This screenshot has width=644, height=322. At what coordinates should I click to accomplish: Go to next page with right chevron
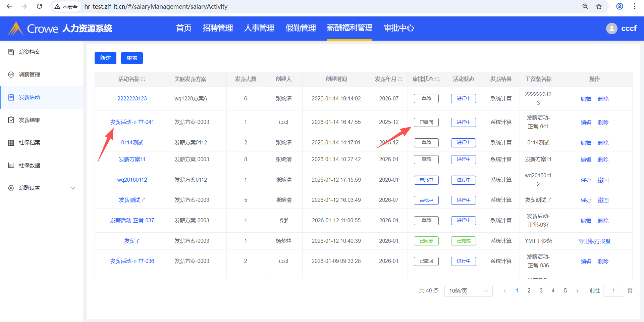pyautogui.click(x=577, y=291)
